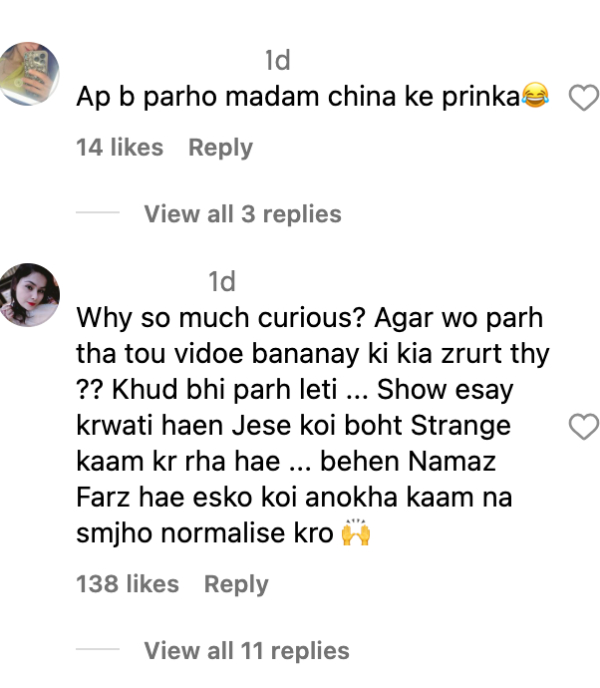Viewport: 600px width, 688px height.
Task: Select the 'Why so much curious?' comment text
Action: pos(313,426)
